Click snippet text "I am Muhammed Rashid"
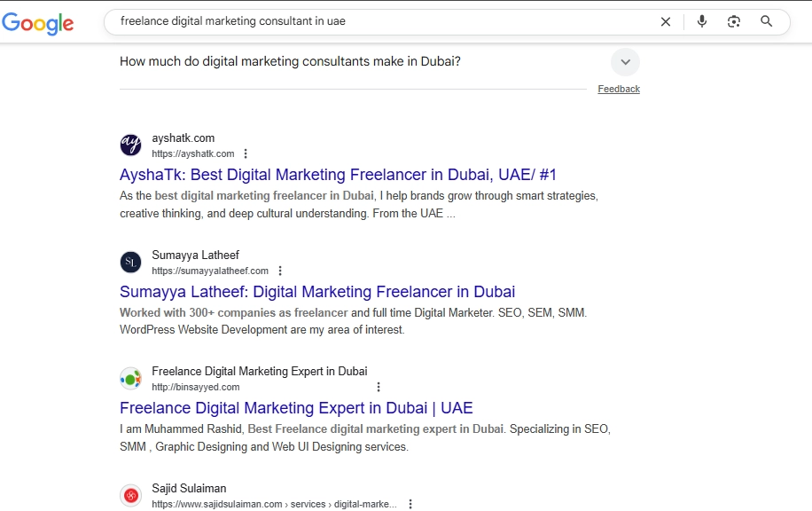Screen dimensions: 812x511 tap(181, 429)
